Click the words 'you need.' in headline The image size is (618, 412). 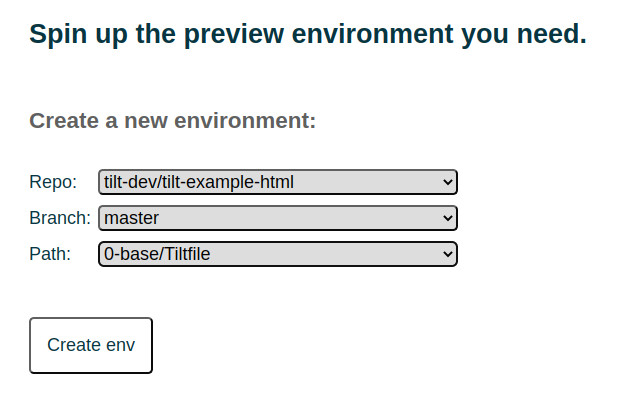pyautogui.click(x=524, y=35)
